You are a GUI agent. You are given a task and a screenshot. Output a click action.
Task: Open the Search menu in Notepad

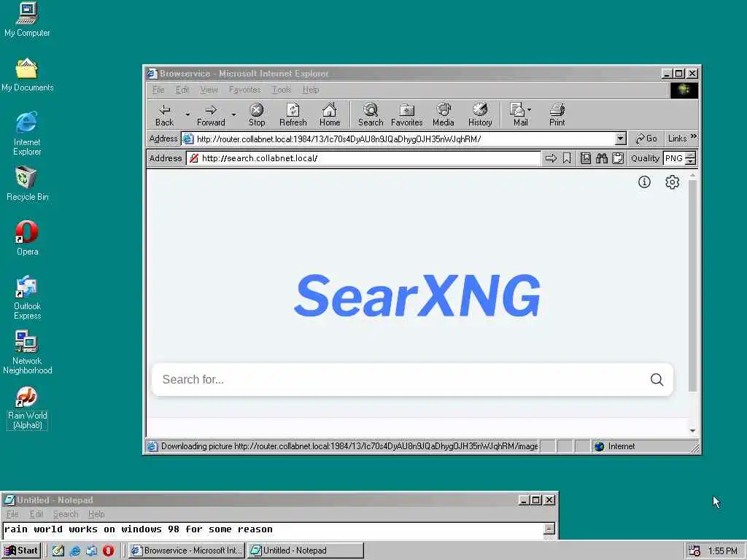[x=66, y=514]
